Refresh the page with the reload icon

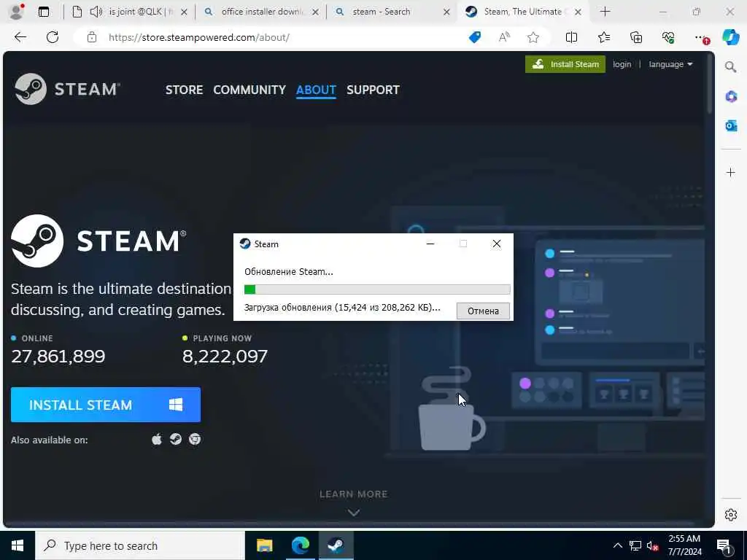(x=53, y=37)
